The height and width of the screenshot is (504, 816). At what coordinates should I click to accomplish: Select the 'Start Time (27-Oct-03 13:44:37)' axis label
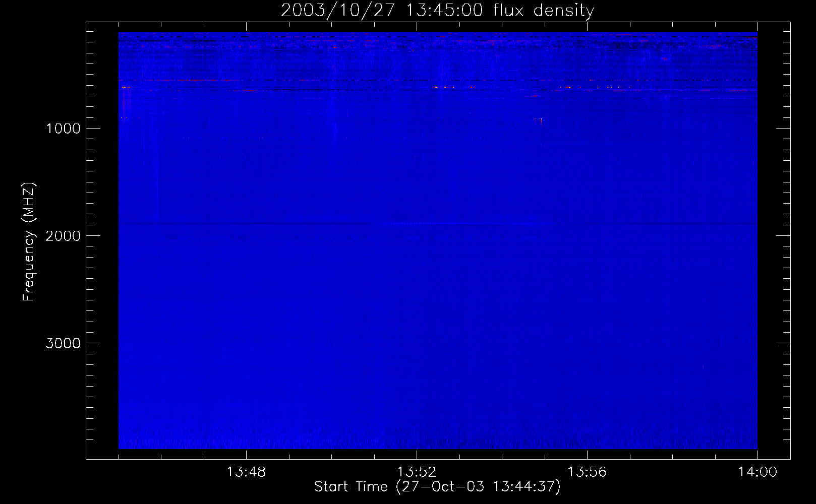pyautogui.click(x=437, y=487)
